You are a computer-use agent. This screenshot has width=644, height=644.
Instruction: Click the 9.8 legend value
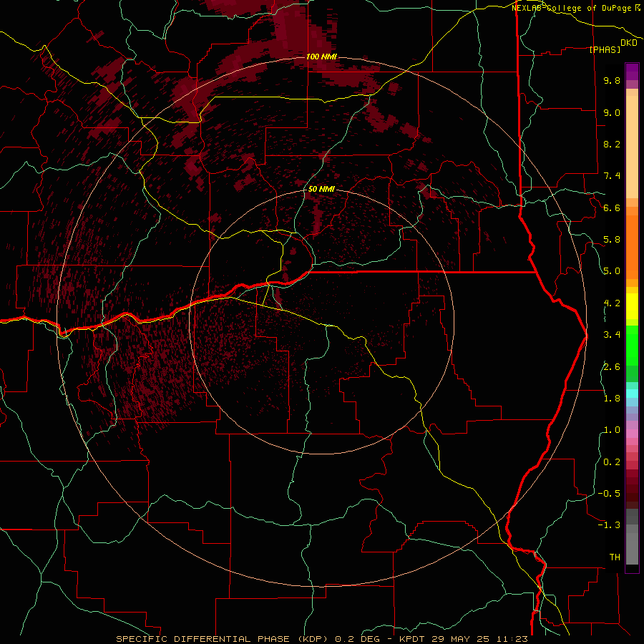[612, 80]
